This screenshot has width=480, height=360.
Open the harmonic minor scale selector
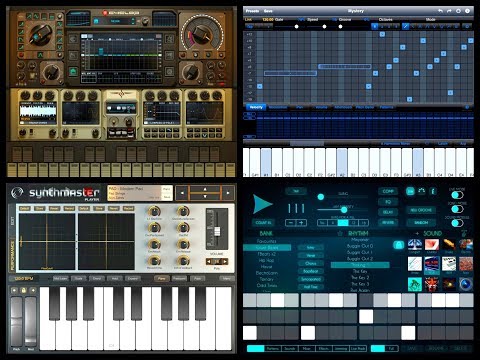click(x=395, y=143)
